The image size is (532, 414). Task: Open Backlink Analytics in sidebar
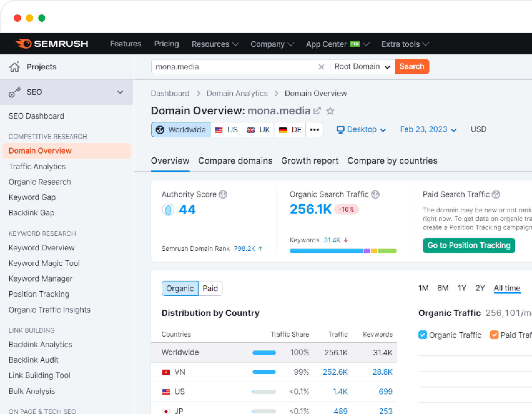point(40,345)
